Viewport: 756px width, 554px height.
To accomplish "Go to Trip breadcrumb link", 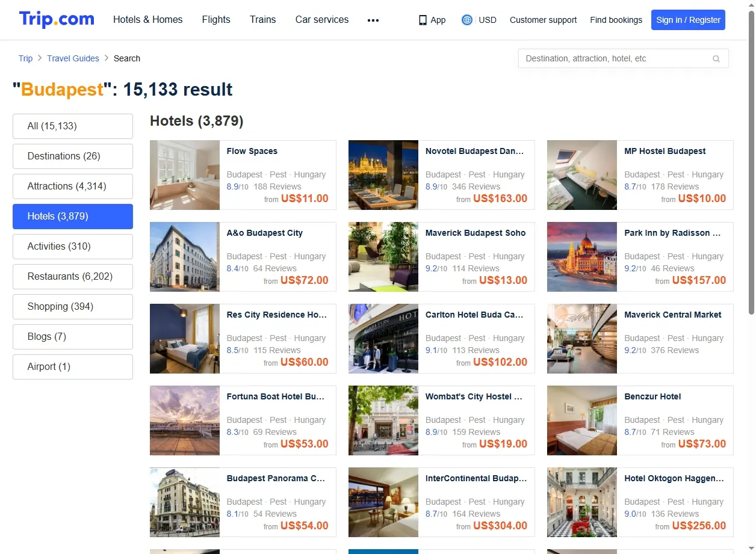I will point(25,58).
